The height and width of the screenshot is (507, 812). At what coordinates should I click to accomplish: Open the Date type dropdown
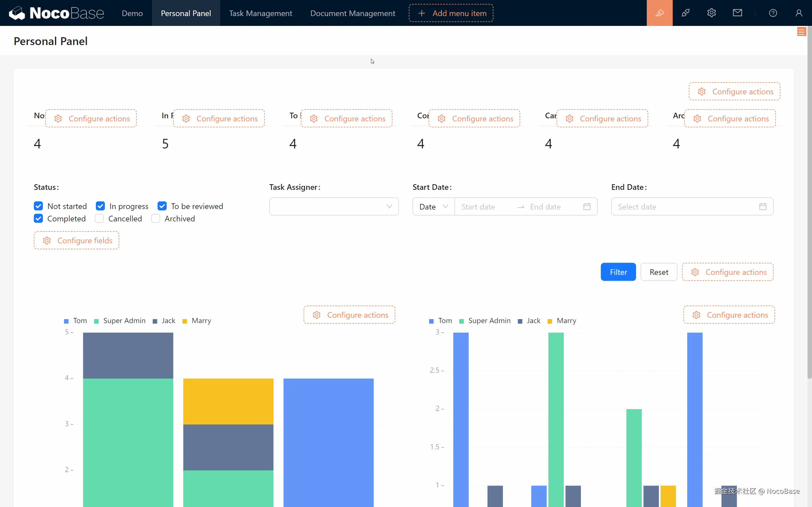[x=433, y=206]
